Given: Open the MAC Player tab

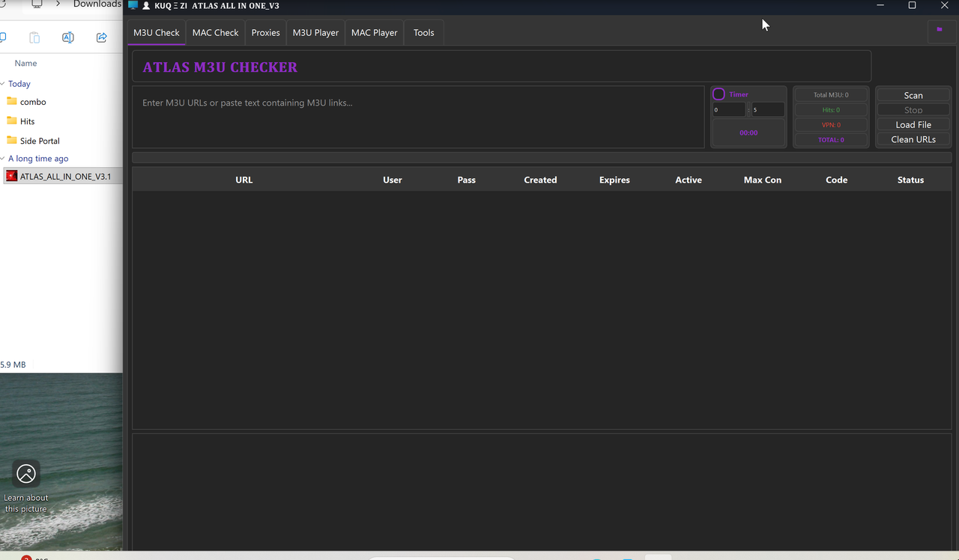Looking at the screenshot, I should [374, 33].
